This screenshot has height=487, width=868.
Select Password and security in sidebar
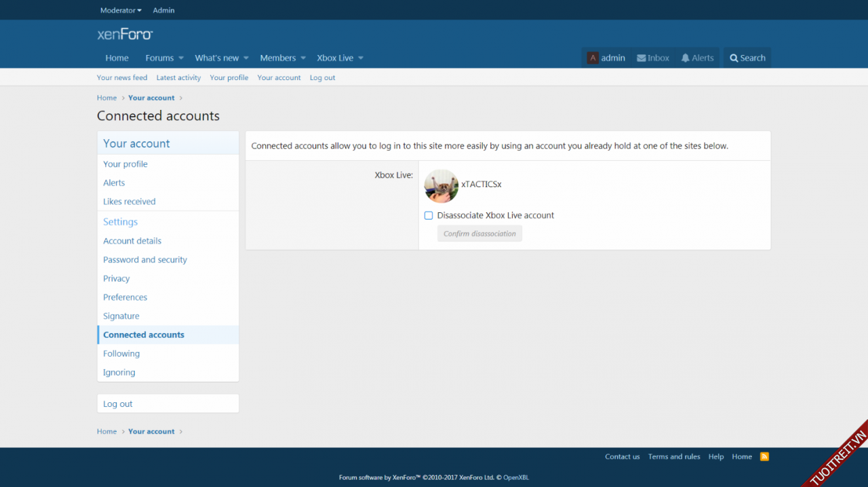pyautogui.click(x=145, y=260)
